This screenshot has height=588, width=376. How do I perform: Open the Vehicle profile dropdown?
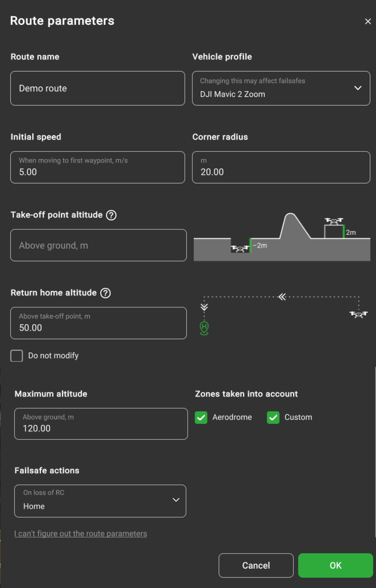[281, 88]
